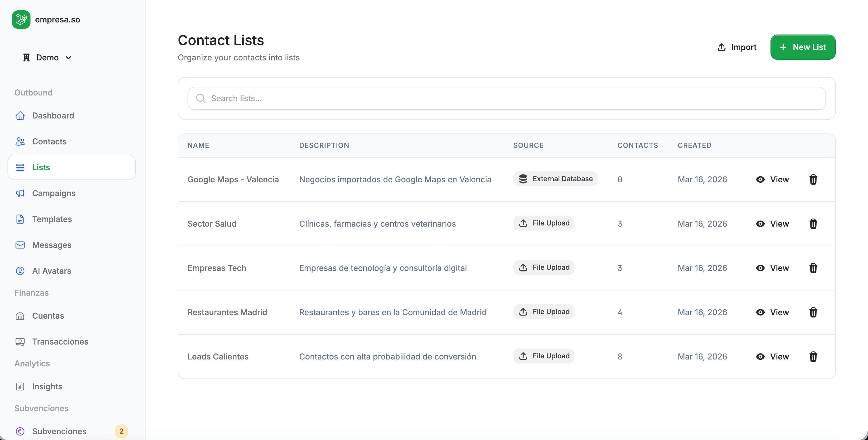
Task: Click the Contacts column header
Action: pos(637,145)
